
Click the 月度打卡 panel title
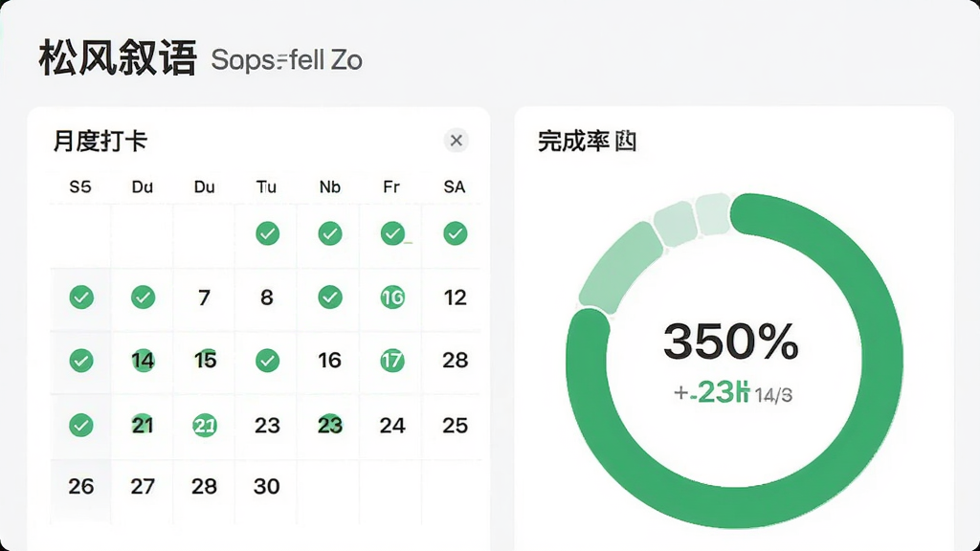pyautogui.click(x=100, y=142)
